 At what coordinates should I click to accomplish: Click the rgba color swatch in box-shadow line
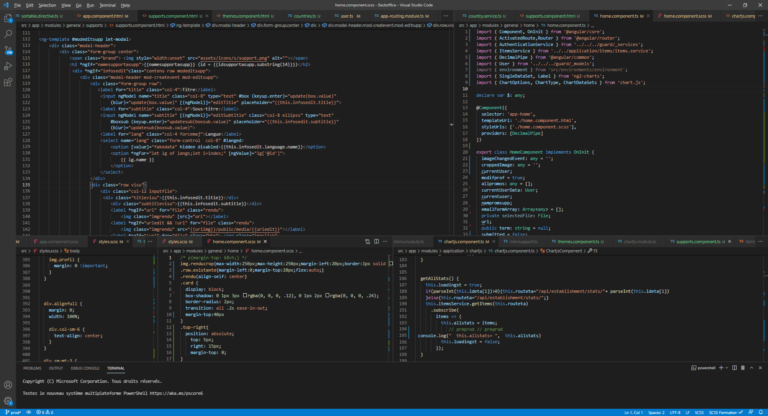click(x=245, y=295)
